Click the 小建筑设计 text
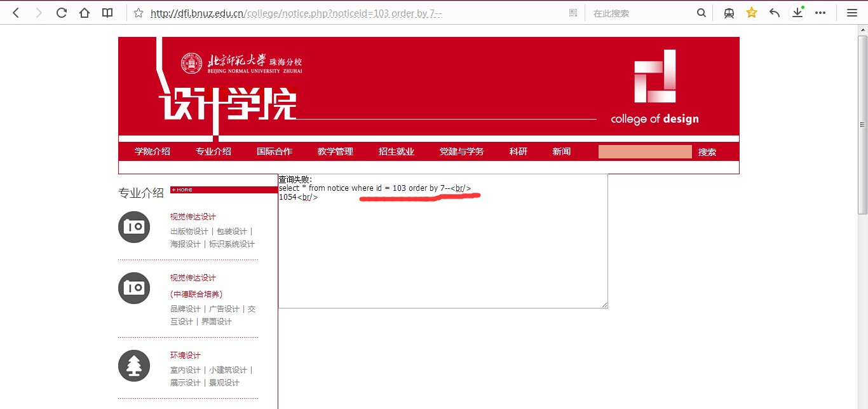Image resolution: width=868 pixels, height=409 pixels. (228, 370)
